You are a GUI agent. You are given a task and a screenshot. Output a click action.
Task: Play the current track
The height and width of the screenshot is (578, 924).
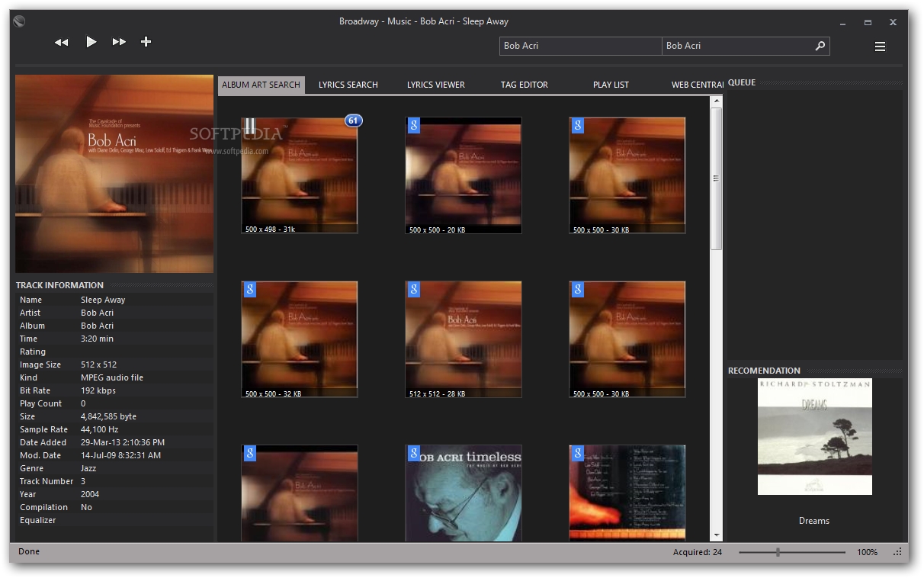[x=91, y=42]
